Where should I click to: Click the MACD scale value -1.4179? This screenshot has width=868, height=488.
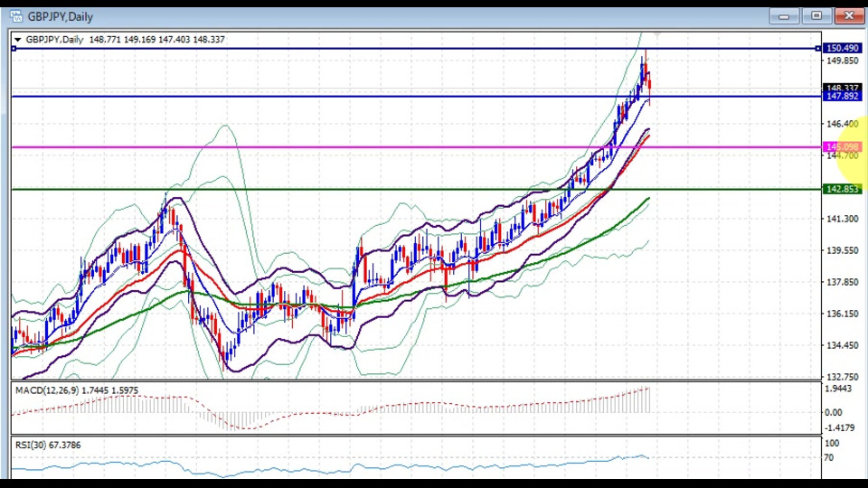(x=839, y=427)
